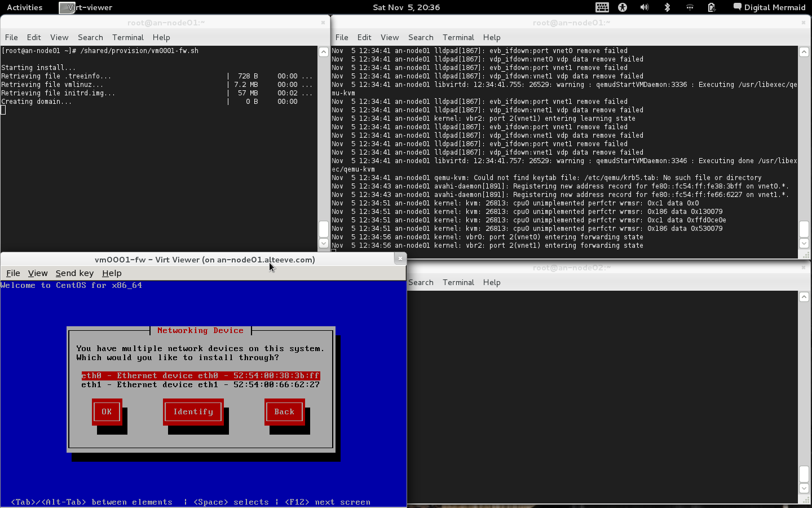This screenshot has width=812, height=508.
Task: Click scrollbar thumb in left an-node01 terminal
Action: [324, 229]
